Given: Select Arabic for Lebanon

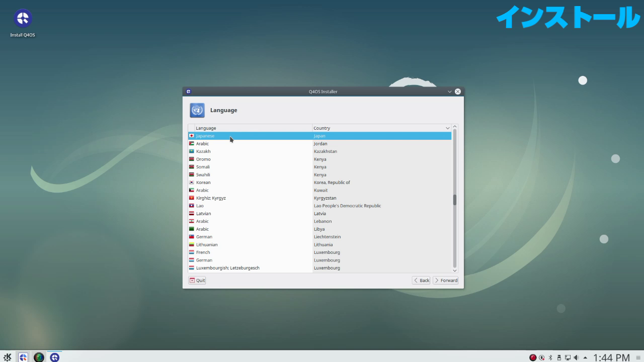Looking at the screenshot, I should (320, 221).
